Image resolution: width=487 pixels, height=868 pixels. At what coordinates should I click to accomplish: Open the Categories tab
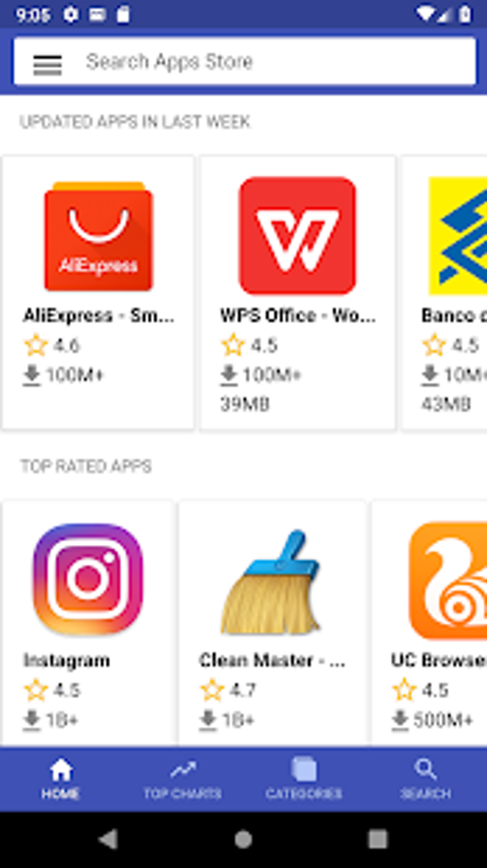[x=304, y=779]
